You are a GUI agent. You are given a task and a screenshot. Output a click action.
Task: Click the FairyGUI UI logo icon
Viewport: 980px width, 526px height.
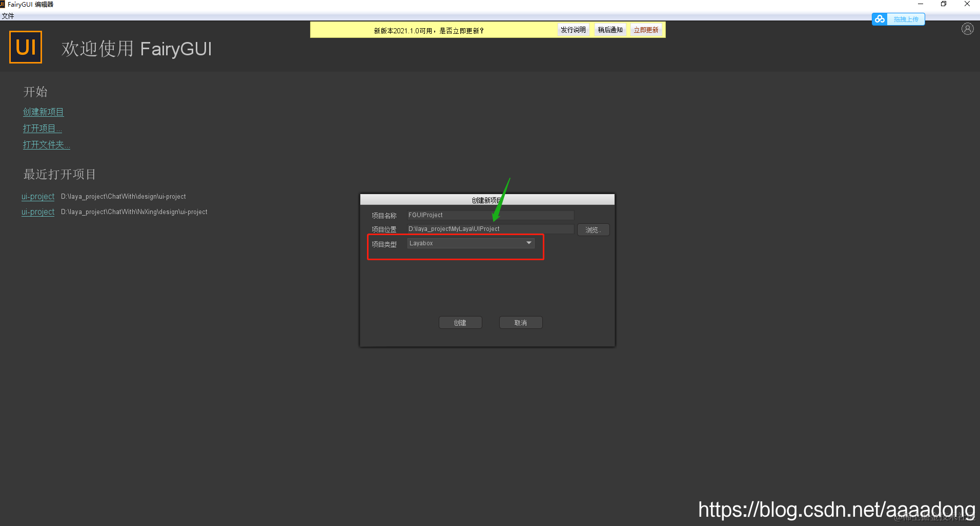[x=26, y=47]
